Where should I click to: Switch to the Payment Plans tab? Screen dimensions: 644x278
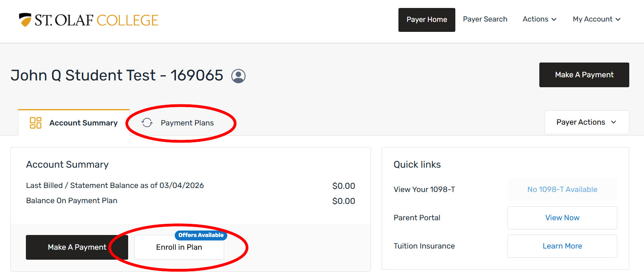(187, 123)
